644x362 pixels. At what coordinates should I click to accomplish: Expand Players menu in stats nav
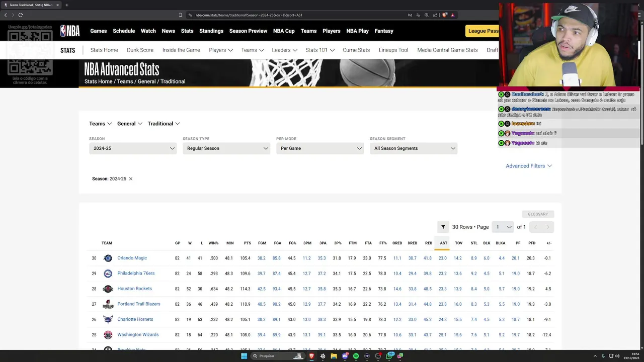click(221, 50)
